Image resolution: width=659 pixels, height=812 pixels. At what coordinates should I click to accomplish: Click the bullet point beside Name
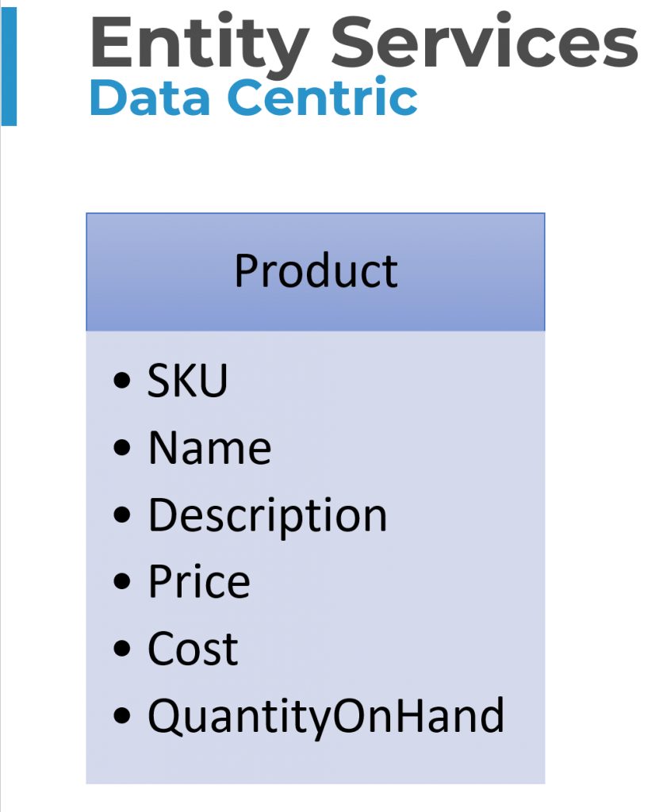(122, 449)
